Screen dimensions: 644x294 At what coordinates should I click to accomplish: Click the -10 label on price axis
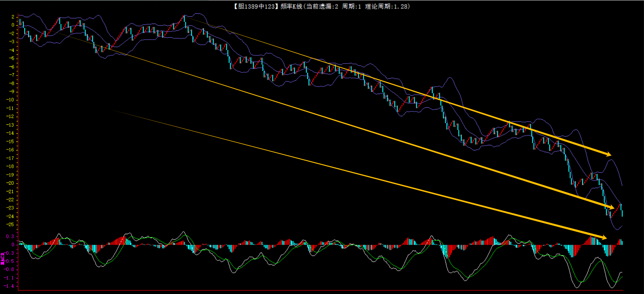click(11, 100)
